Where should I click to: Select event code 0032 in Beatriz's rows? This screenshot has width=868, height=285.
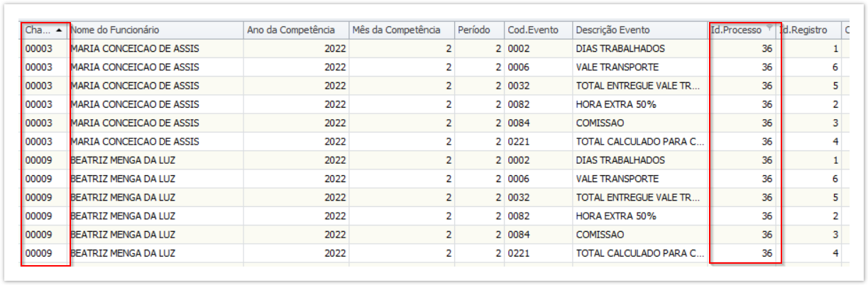tap(519, 197)
